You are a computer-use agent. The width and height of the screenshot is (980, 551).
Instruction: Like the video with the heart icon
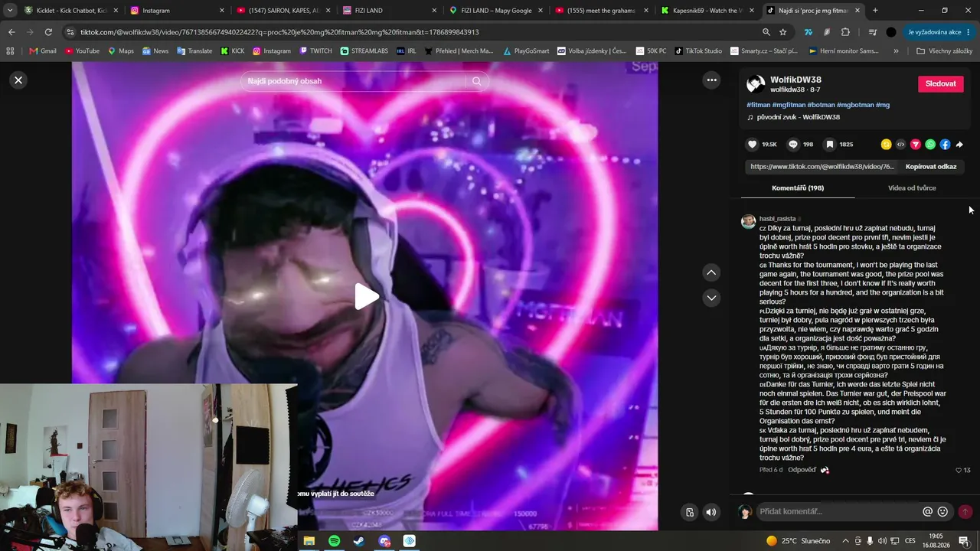coord(752,144)
